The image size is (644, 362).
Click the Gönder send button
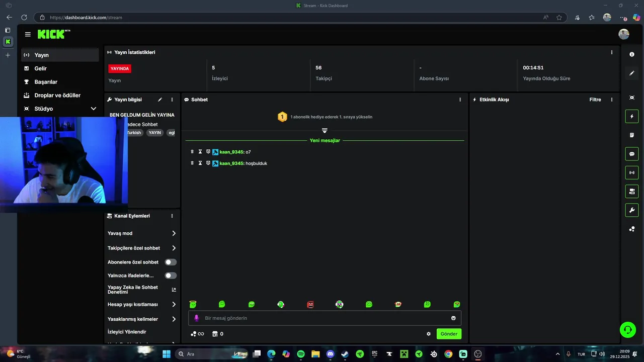click(x=449, y=334)
